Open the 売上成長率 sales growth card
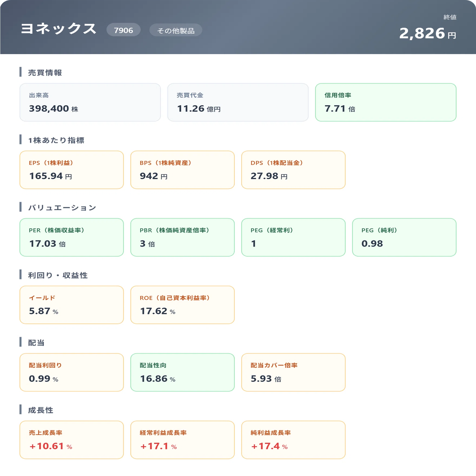 tap(72, 440)
